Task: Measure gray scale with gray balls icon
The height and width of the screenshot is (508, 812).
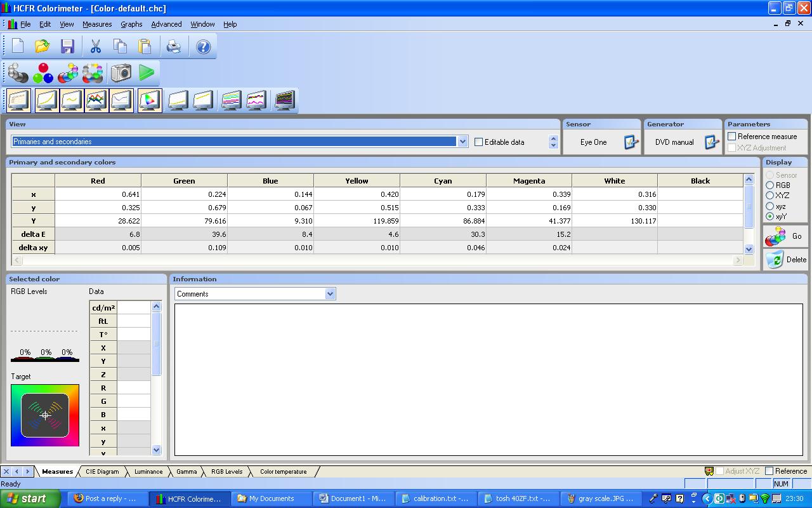Action: (18, 73)
